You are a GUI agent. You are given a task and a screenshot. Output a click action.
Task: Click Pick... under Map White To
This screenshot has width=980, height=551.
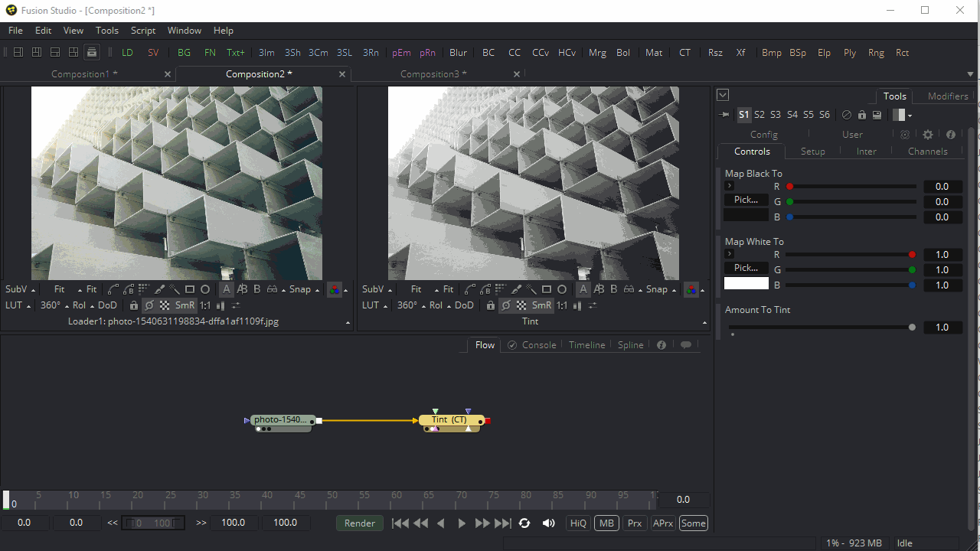click(746, 268)
